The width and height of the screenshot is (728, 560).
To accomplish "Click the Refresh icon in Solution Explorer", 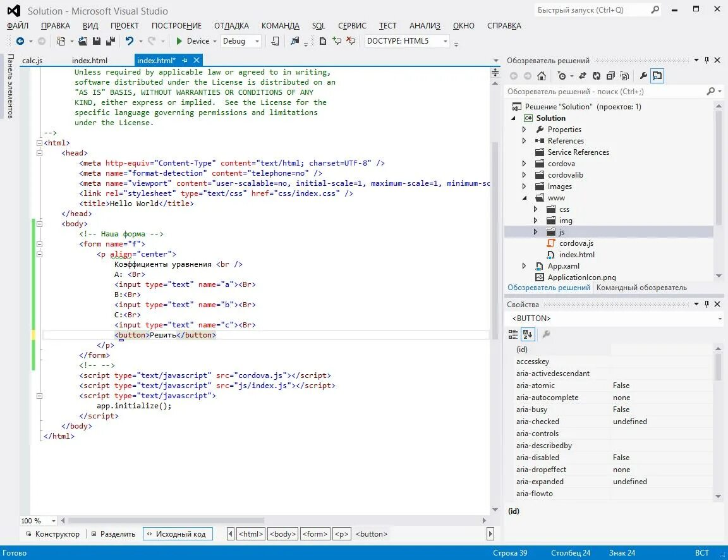I will click(597, 76).
